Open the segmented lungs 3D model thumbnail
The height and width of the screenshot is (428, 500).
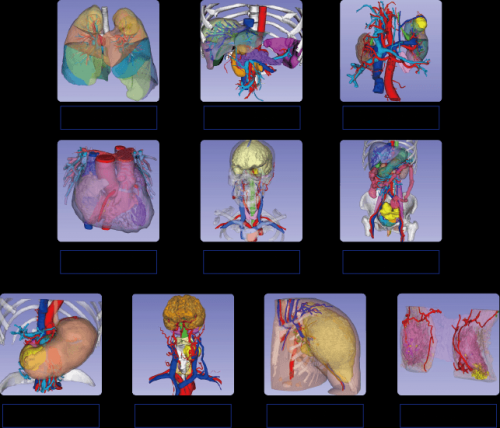point(108,51)
